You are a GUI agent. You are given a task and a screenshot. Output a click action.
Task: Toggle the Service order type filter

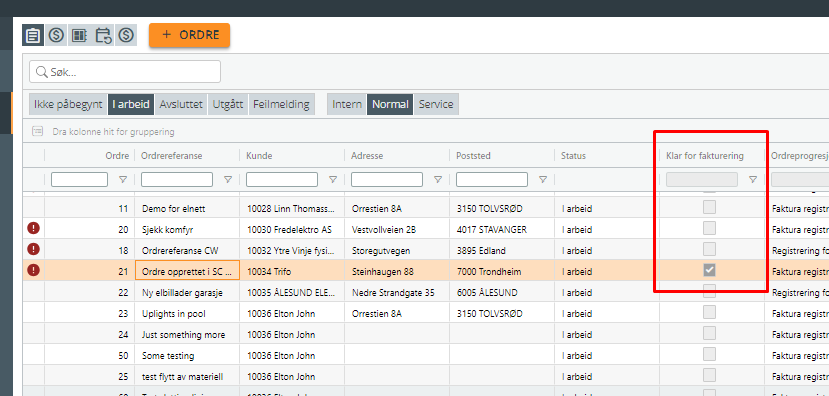point(436,104)
